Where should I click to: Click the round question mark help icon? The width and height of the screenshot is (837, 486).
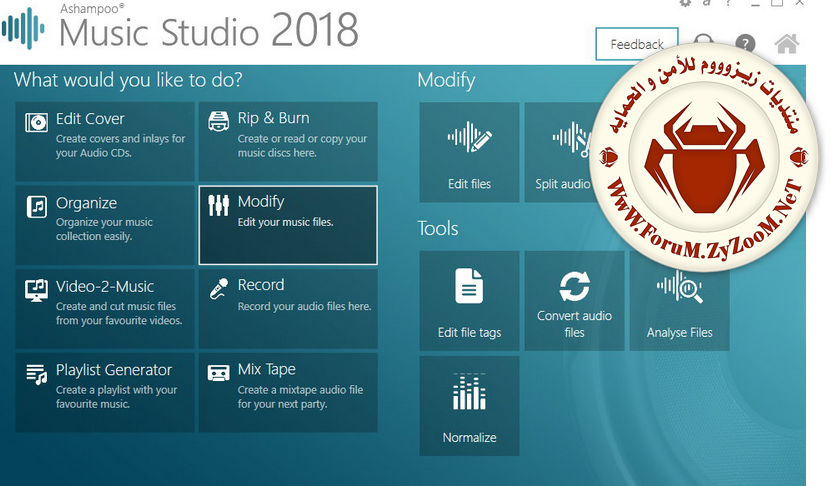745,43
